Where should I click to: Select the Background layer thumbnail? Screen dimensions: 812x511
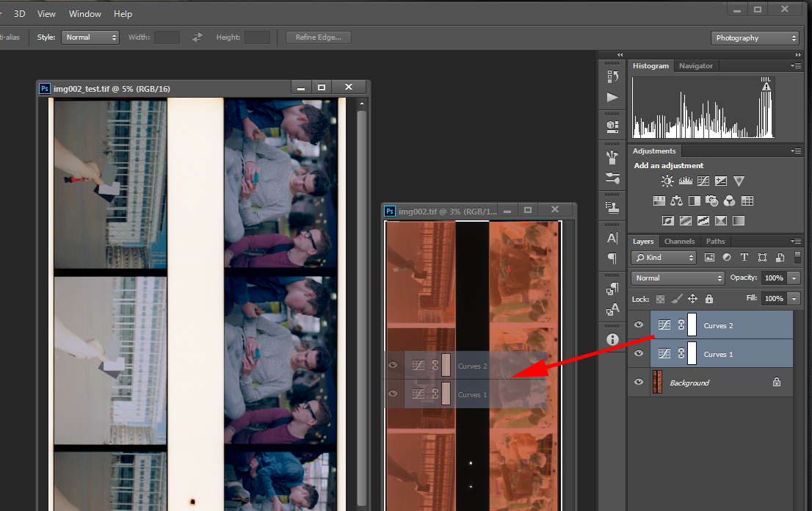tap(658, 383)
